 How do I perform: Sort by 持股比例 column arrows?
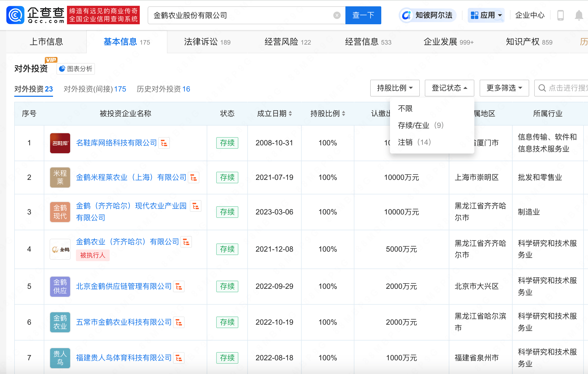tap(344, 114)
